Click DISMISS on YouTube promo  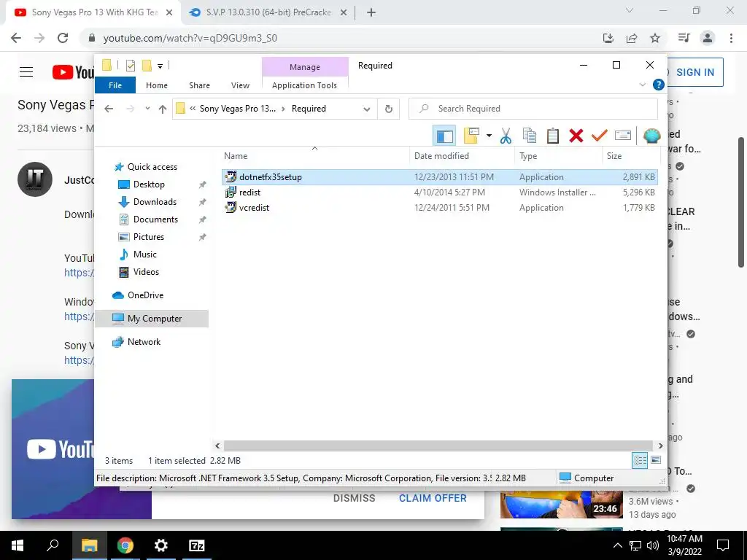pyautogui.click(x=354, y=498)
